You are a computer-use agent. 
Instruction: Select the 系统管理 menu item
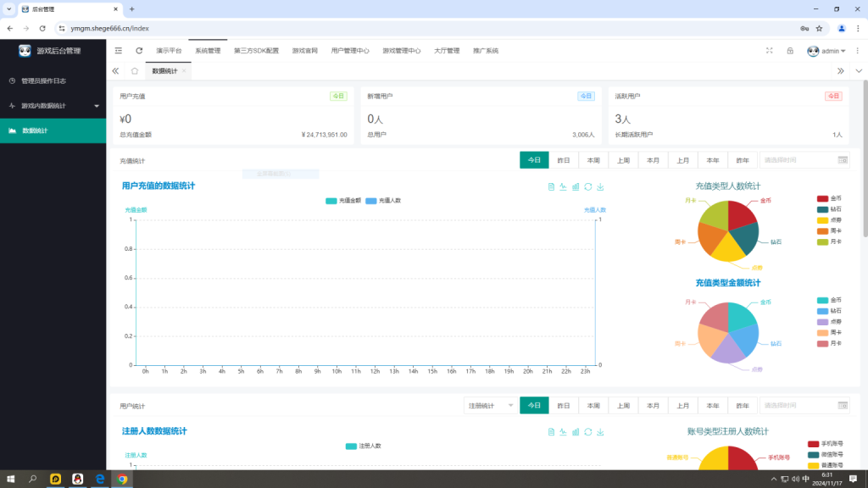(x=206, y=50)
